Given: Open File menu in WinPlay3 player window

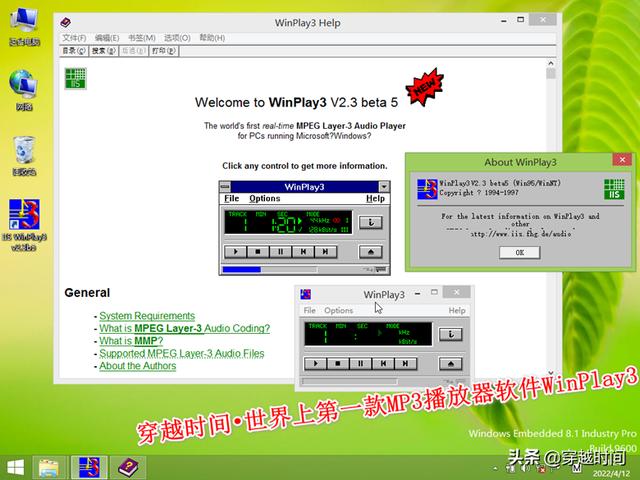Looking at the screenshot, I should (310, 311).
